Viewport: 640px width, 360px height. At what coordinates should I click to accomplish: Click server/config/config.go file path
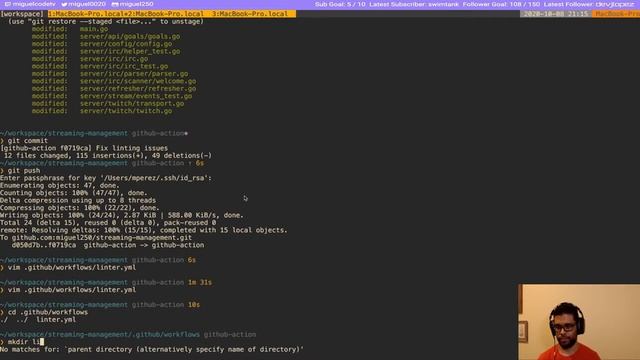click(126, 44)
